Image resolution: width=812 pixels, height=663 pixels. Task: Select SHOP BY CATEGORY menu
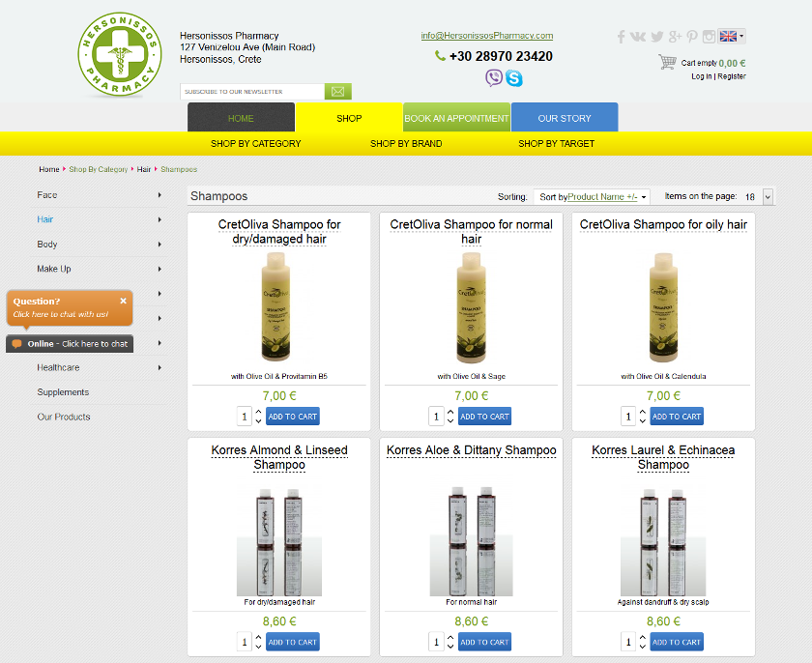pos(256,143)
